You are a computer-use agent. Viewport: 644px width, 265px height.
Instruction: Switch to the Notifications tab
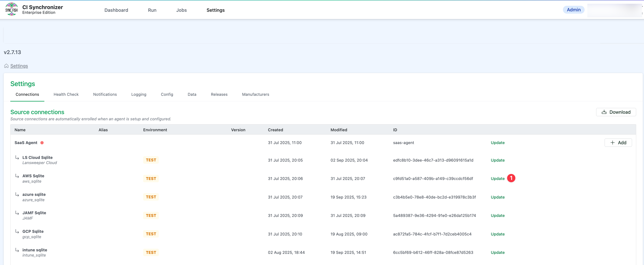[x=105, y=94]
